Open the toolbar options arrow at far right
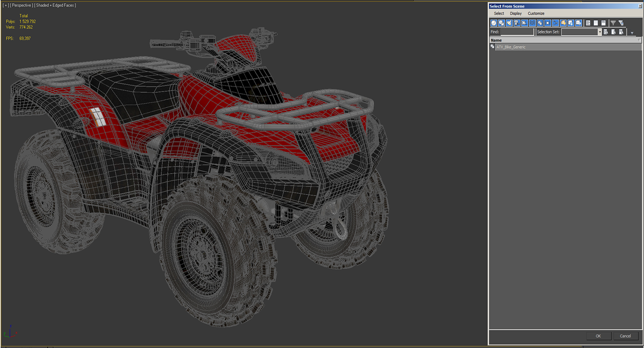Image resolution: width=644 pixels, height=348 pixels. (x=632, y=33)
